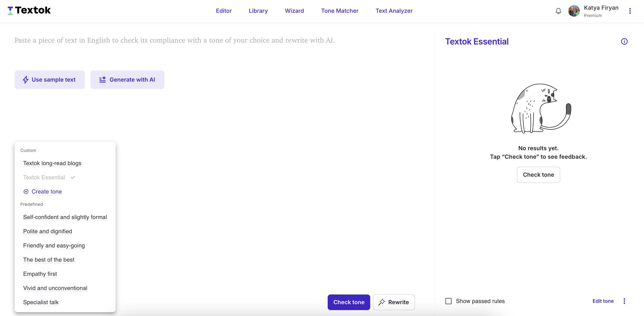Click the plus icon beside Create tone
The height and width of the screenshot is (316, 644).
[x=26, y=192]
